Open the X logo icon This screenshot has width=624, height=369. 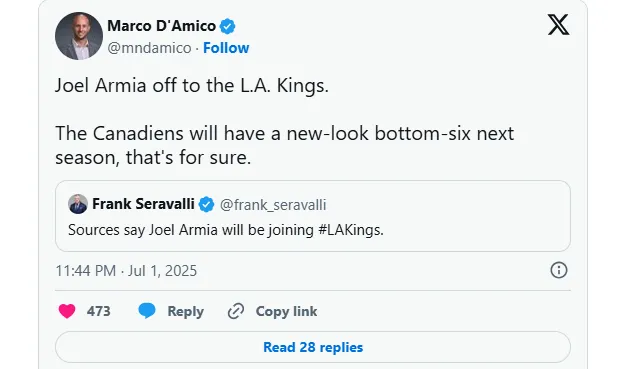coord(558,25)
